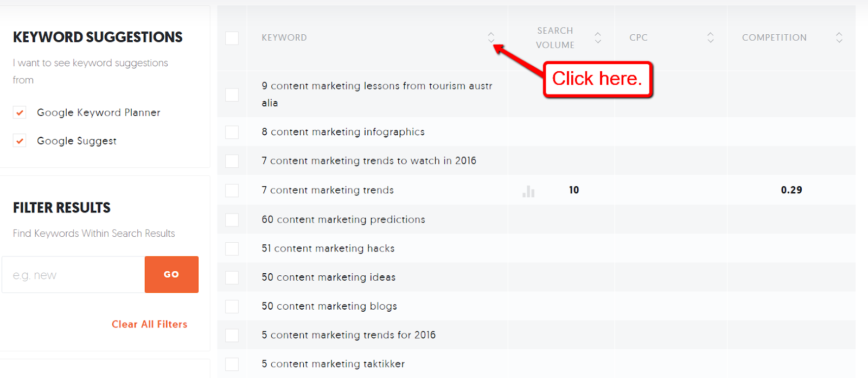Viewport: 868px width, 378px height.
Task: Open keyword '60 content marketing predictions'
Action: click(x=343, y=219)
